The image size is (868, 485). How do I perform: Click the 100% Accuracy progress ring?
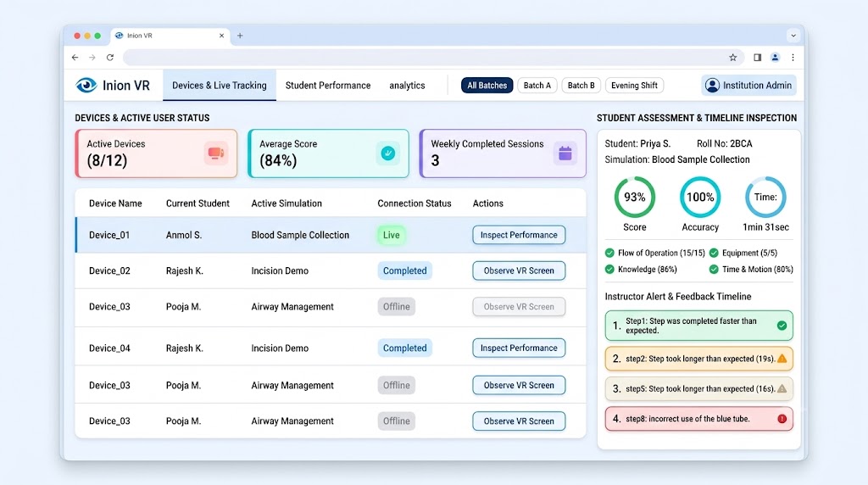click(699, 197)
